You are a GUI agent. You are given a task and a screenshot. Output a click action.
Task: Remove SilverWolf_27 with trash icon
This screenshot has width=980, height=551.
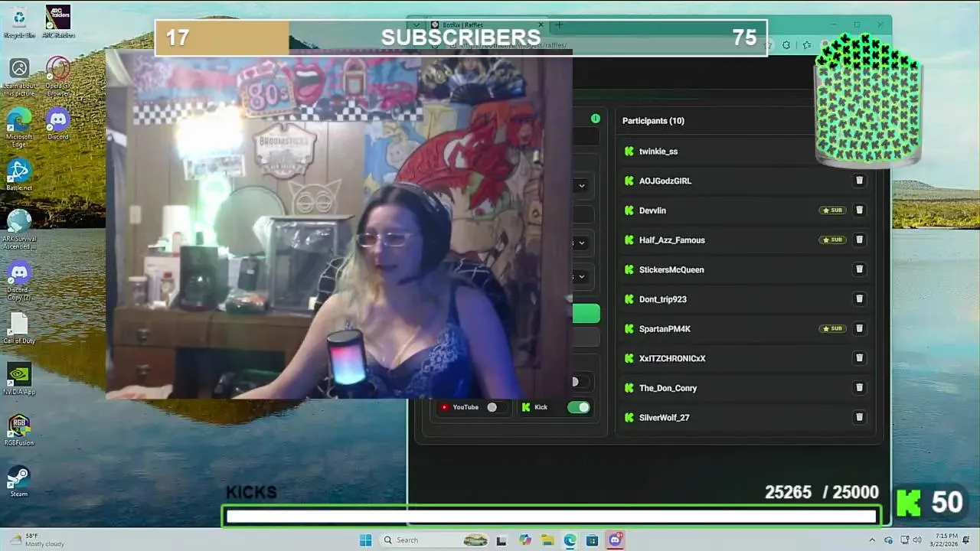859,417
